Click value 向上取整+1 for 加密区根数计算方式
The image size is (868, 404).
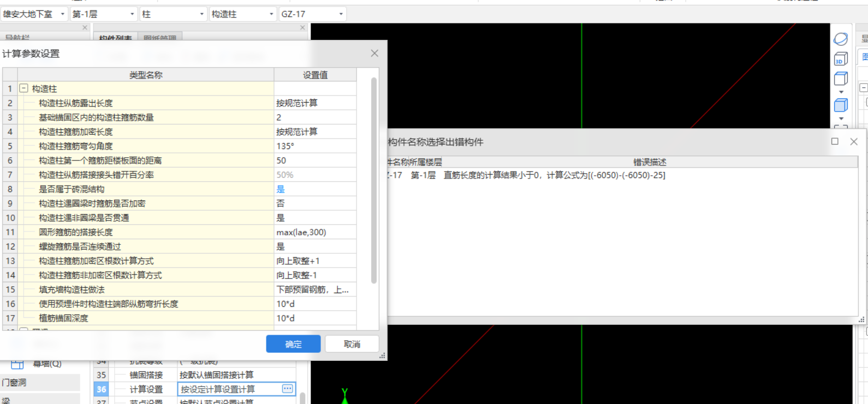point(316,261)
